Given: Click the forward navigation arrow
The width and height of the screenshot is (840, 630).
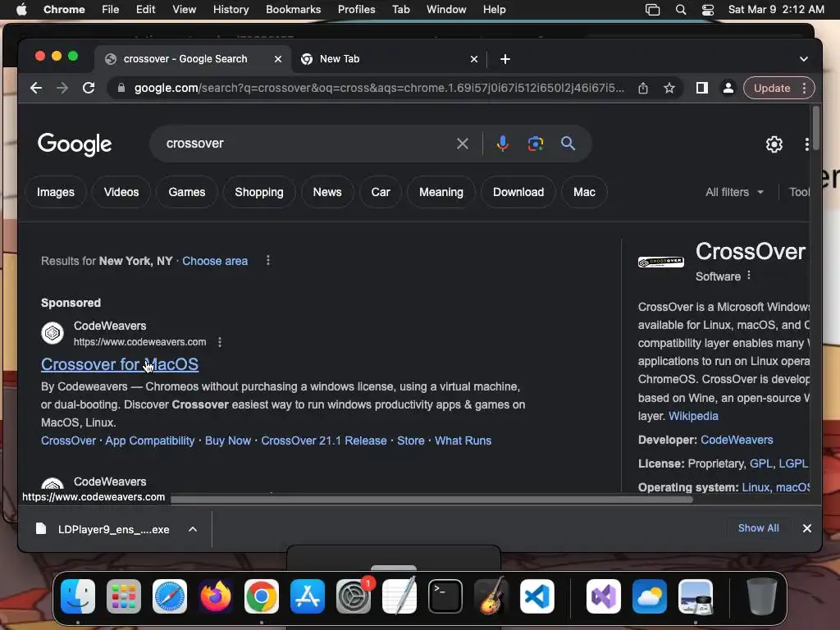Looking at the screenshot, I should pyautogui.click(x=62, y=88).
